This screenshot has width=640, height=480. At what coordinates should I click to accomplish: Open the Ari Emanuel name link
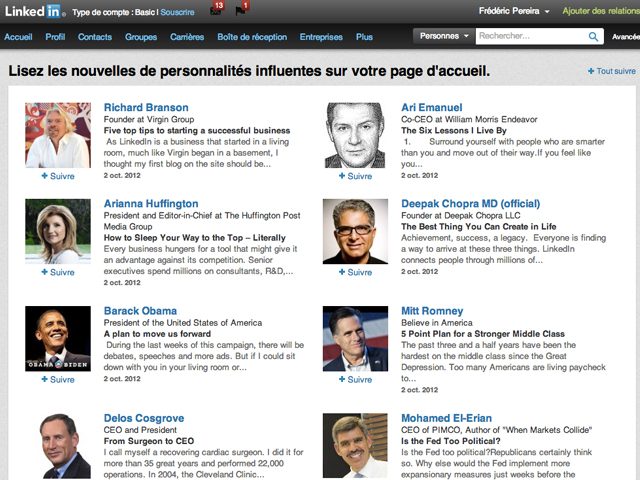point(432,107)
